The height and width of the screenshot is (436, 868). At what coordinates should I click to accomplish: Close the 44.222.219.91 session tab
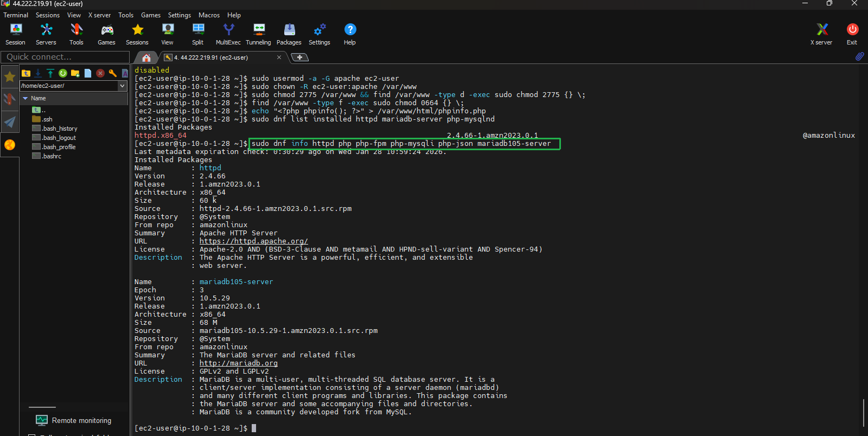click(x=279, y=57)
